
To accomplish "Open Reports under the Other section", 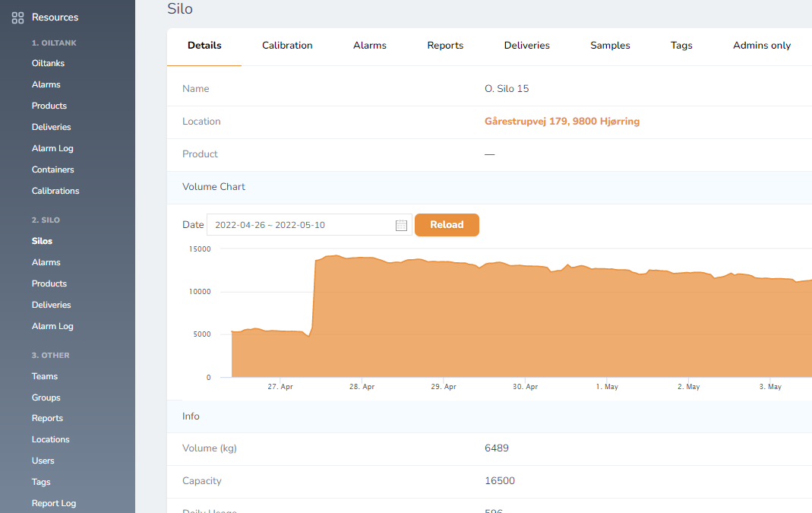I will tap(47, 418).
